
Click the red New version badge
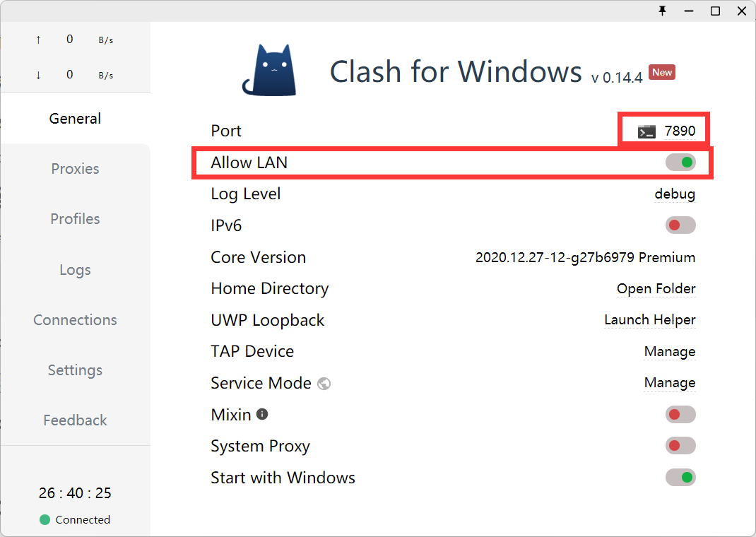pyautogui.click(x=662, y=72)
